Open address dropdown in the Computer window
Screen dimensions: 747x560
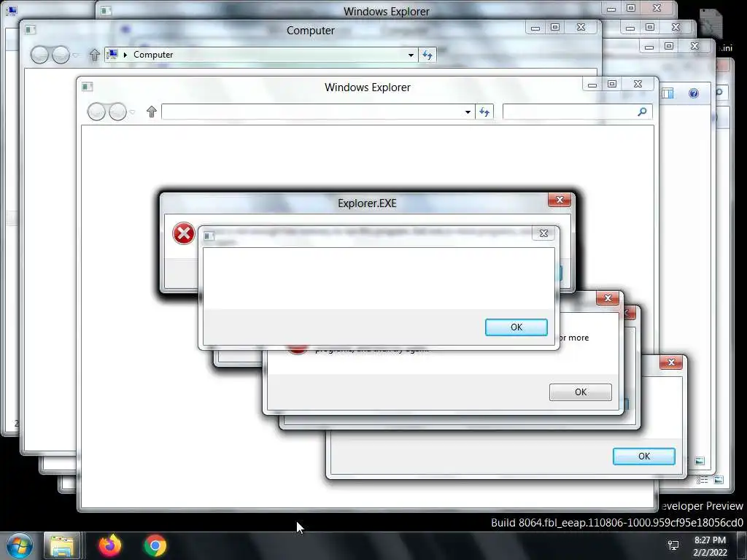(411, 55)
